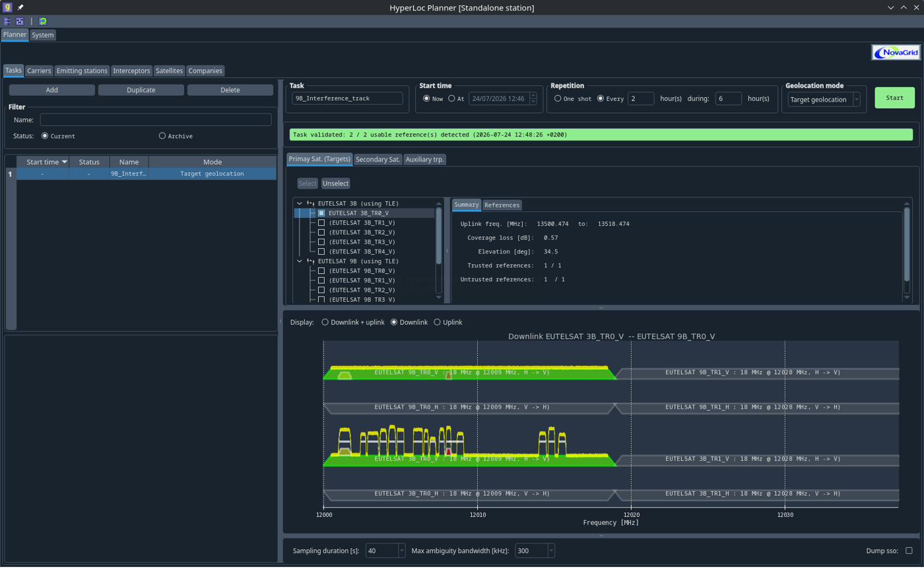
Task: Tick the EUTELSAT 3B_TR1_V checkbox
Action: pyautogui.click(x=321, y=223)
